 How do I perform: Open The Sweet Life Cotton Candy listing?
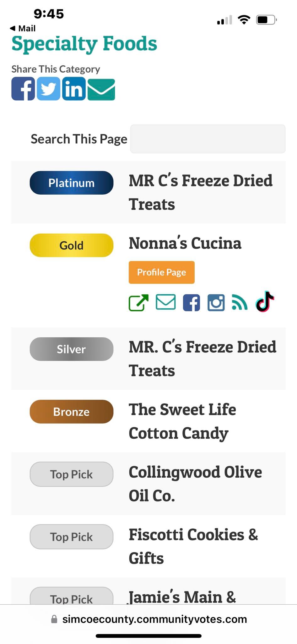(182, 421)
